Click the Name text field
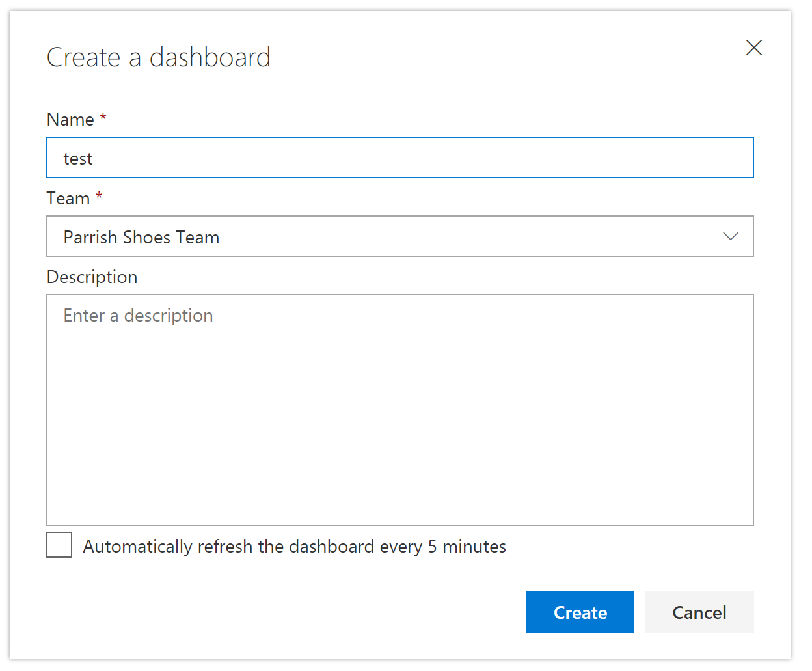The image size is (812, 671). click(x=399, y=157)
